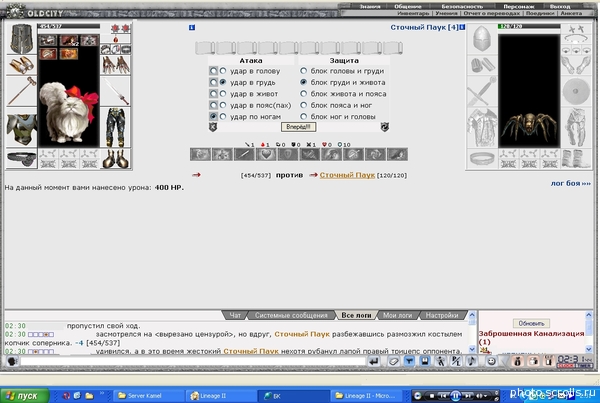The height and width of the screenshot is (403, 600).
Task: Click the 'Сточный Паук [4]' name at top
Action: tap(424, 28)
